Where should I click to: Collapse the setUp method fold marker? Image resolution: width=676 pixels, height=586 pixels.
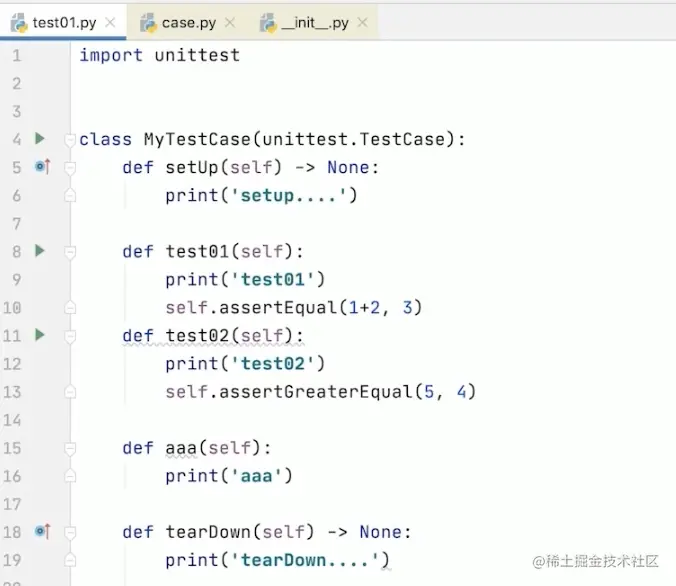(x=70, y=168)
